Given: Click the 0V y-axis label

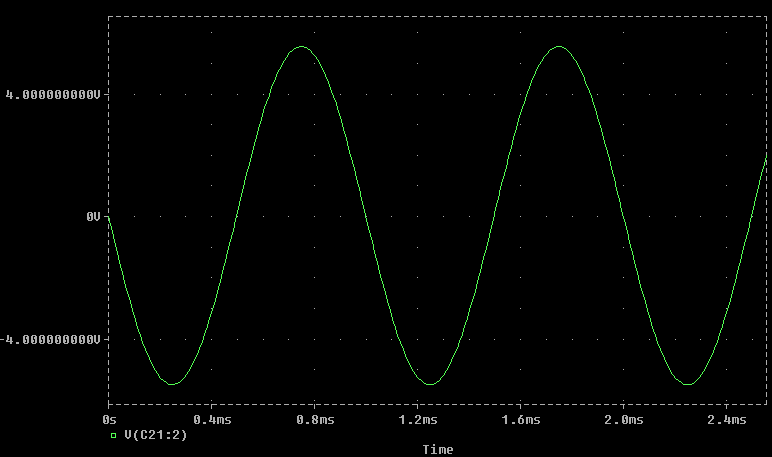Looking at the screenshot, I should point(93,217).
